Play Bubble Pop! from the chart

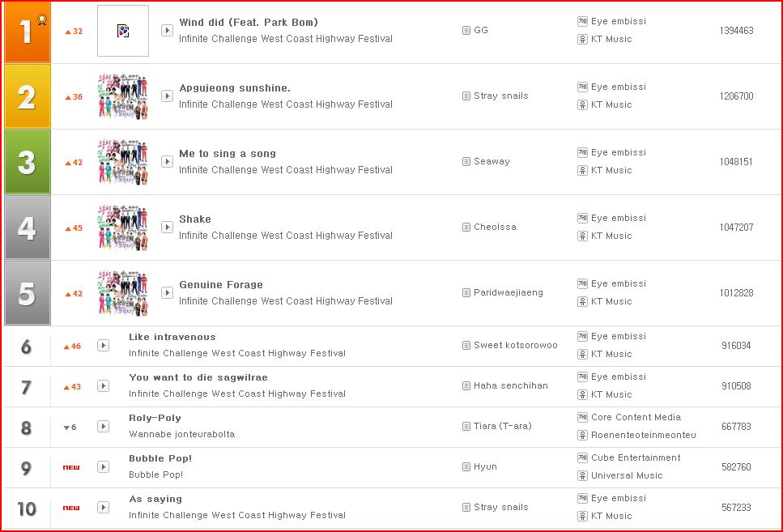pos(103,467)
